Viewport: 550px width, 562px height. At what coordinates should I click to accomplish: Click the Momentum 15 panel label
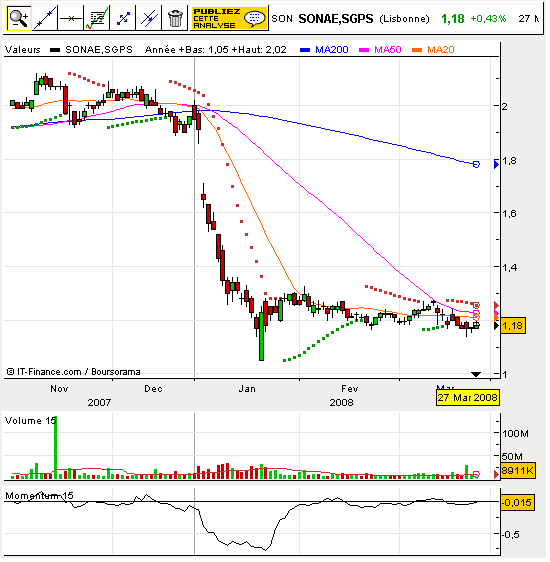pos(39,496)
